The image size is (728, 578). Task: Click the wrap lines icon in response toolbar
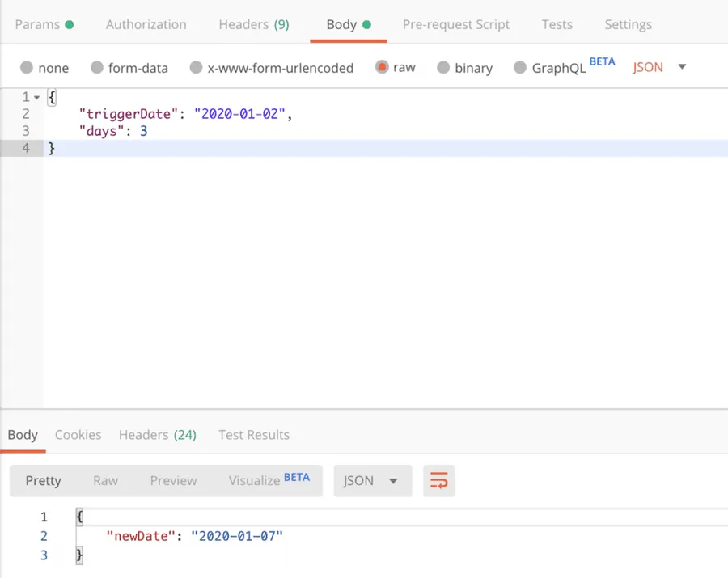tap(438, 481)
